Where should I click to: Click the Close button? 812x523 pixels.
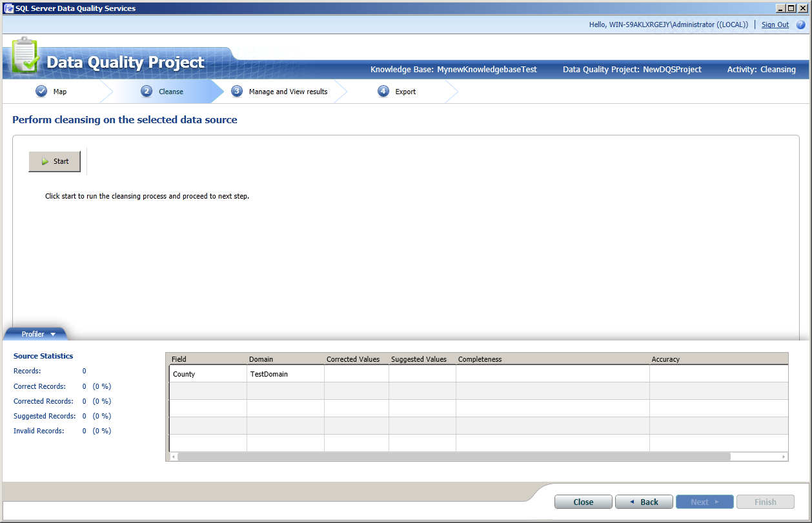pos(583,501)
